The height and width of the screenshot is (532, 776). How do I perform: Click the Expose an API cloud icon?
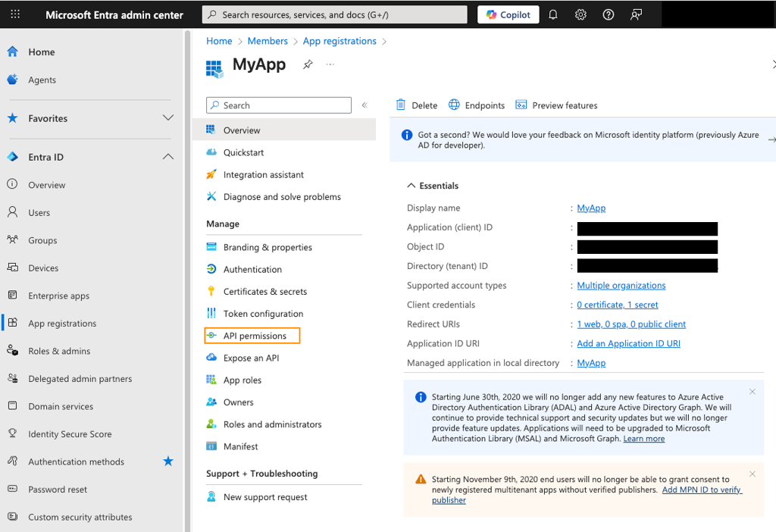(x=211, y=357)
